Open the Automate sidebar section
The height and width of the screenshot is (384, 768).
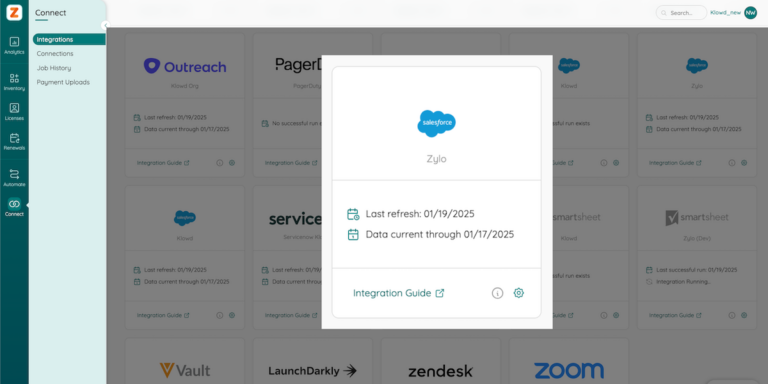tap(14, 178)
